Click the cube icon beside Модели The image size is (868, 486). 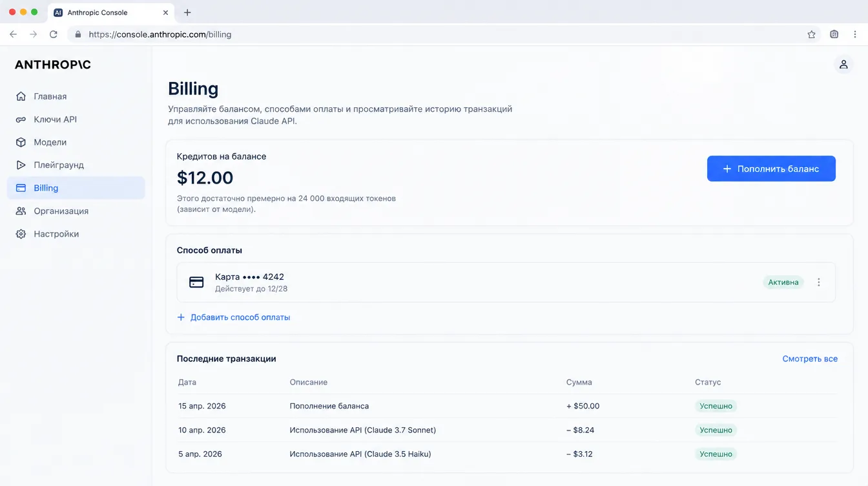21,142
